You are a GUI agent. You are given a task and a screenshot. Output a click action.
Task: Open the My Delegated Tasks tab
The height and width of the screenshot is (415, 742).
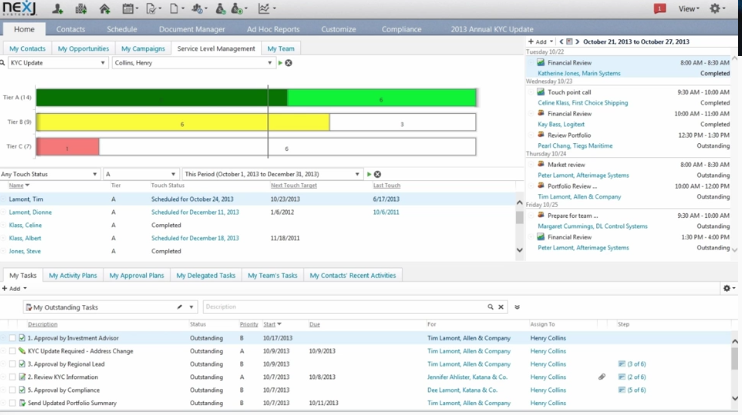(x=205, y=275)
